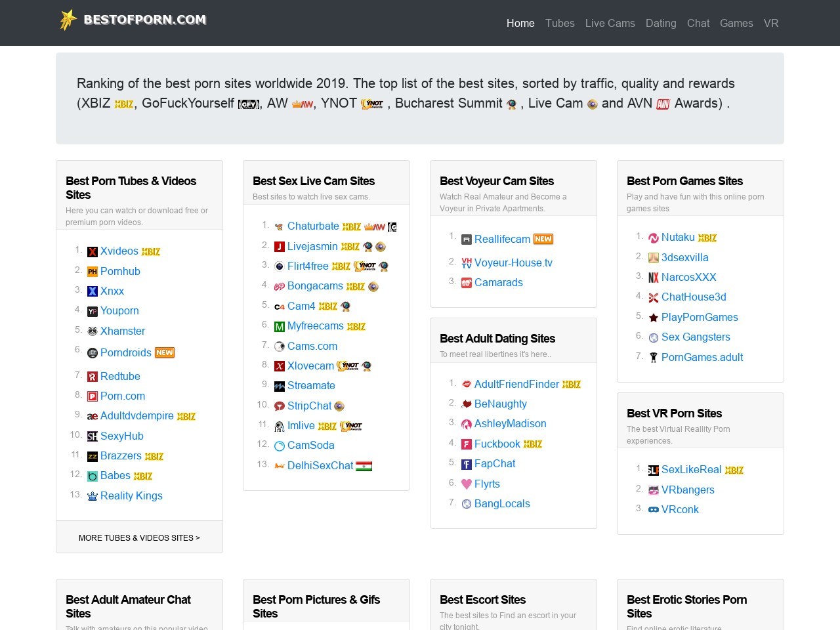Viewport: 840px width, 630px height.
Task: Click the AVN award icon in the intro
Action: click(x=663, y=104)
